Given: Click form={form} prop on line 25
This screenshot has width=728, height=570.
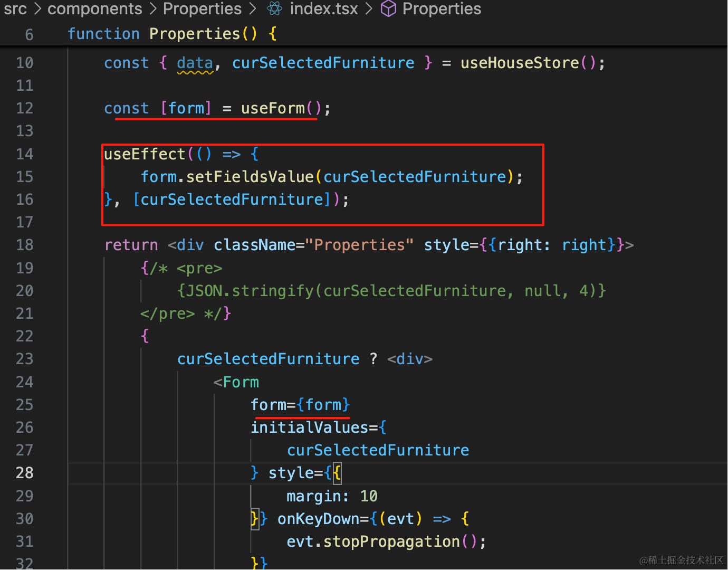Looking at the screenshot, I should click(x=300, y=405).
